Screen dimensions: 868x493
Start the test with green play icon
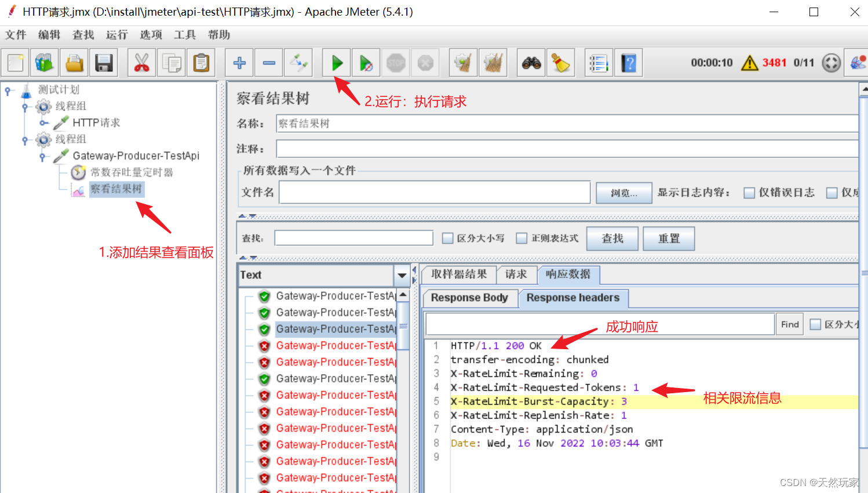[337, 63]
